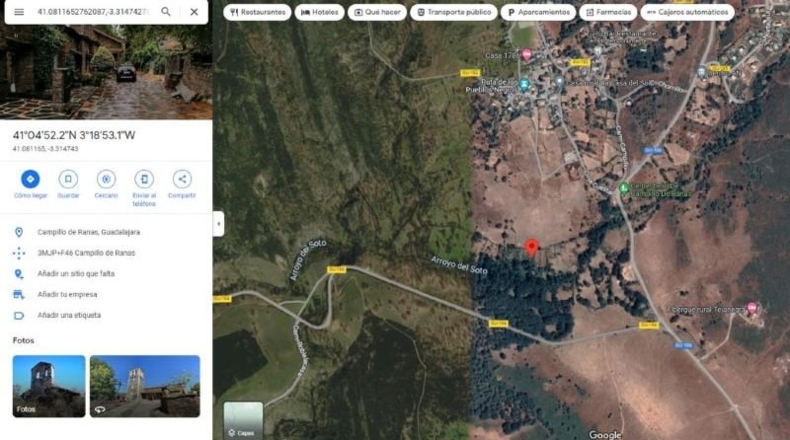Click the Enviar al teléfono icon
Image resolution: width=790 pixels, height=440 pixels.
pos(144,179)
